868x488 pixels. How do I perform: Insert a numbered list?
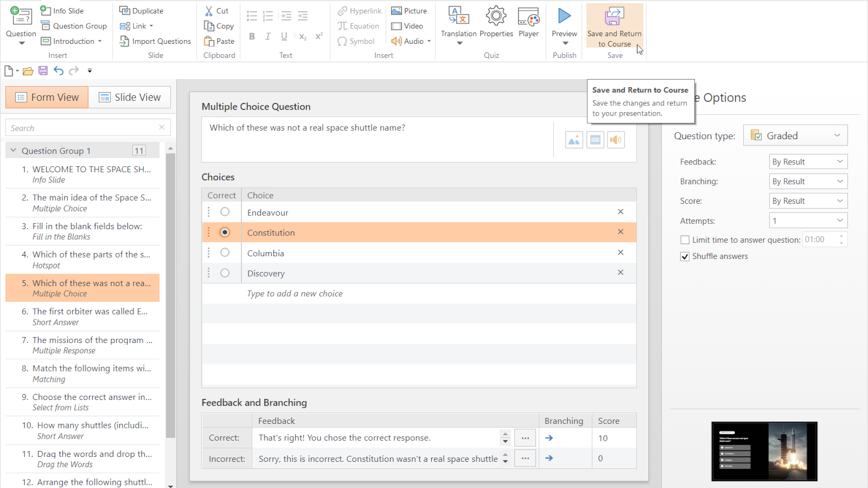(x=268, y=16)
